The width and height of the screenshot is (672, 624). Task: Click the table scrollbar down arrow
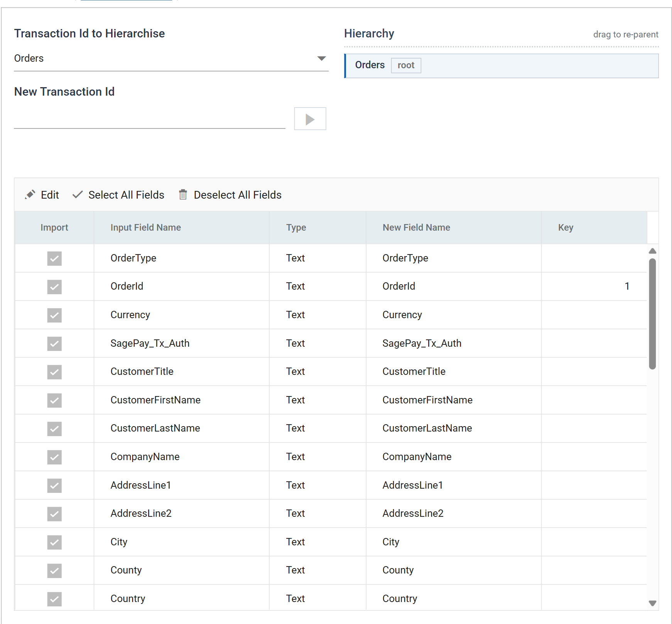[x=652, y=603]
